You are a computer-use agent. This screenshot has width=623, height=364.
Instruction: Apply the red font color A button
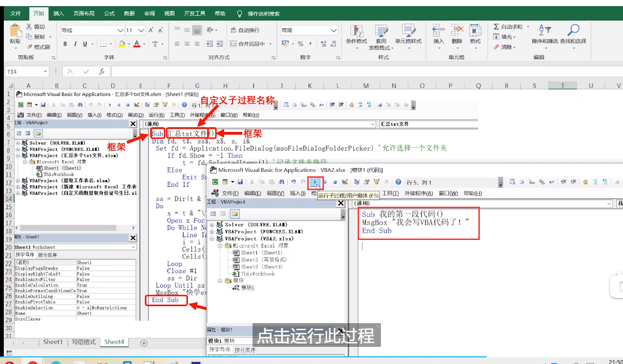(x=137, y=44)
